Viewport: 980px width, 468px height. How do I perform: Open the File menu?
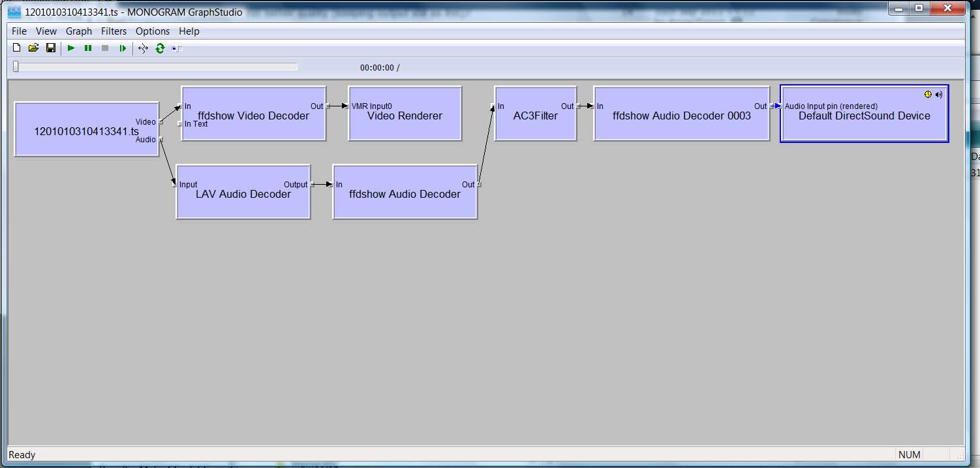click(x=20, y=31)
